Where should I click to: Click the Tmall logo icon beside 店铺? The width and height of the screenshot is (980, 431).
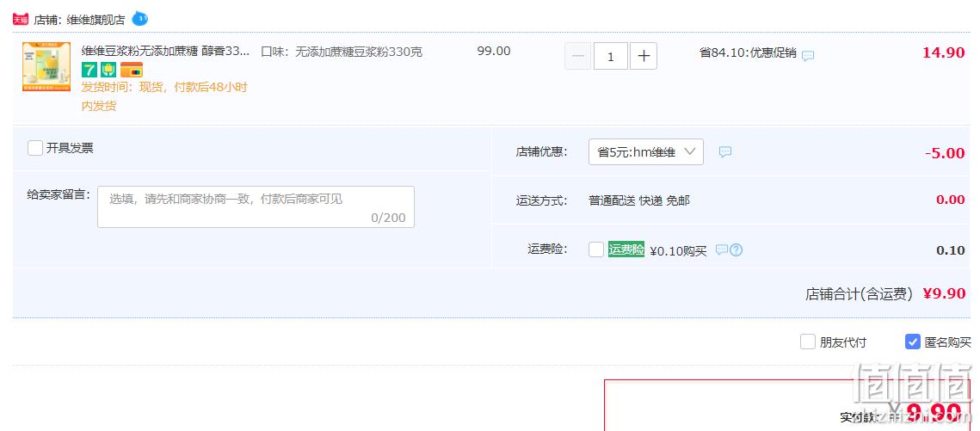point(21,20)
